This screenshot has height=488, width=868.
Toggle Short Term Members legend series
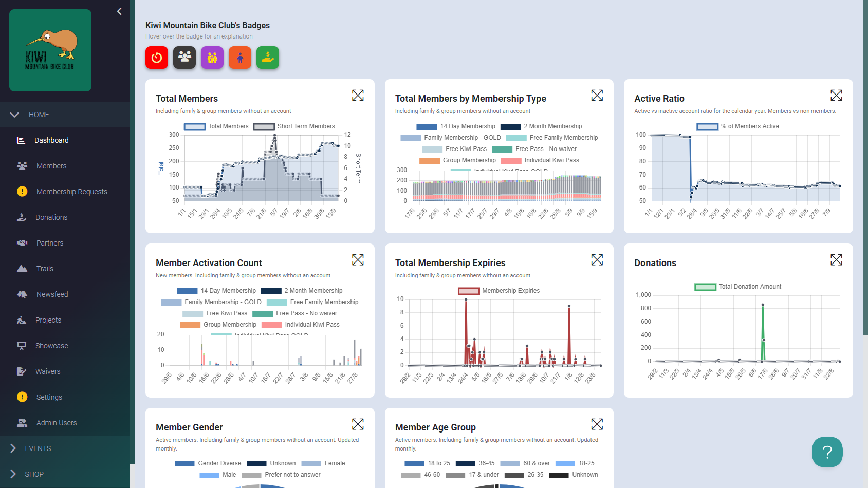[294, 126]
